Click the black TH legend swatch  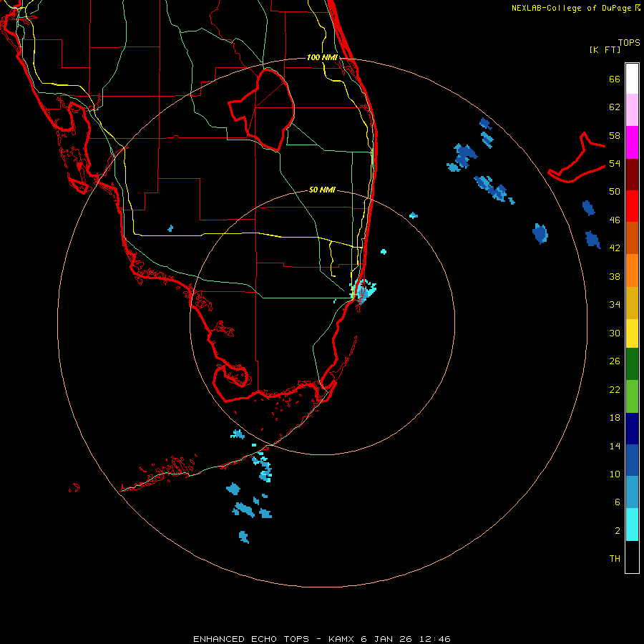[x=632, y=557]
